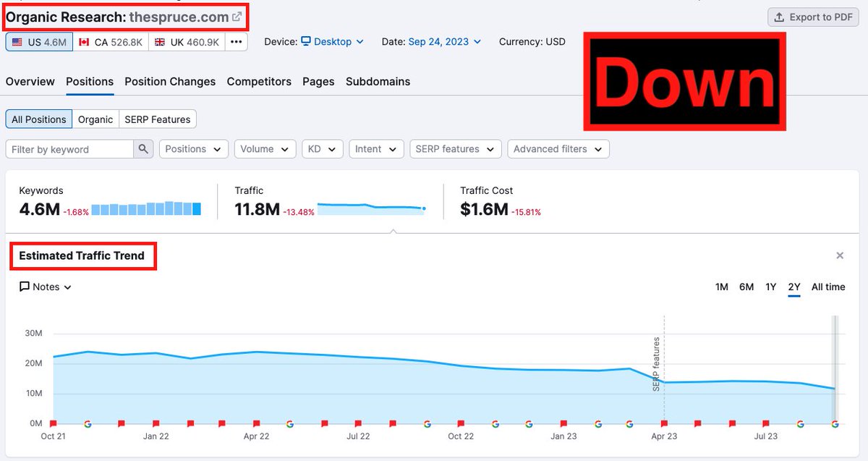868x461 pixels.
Task: Click the Keywords bar sparkline
Action: (146, 208)
